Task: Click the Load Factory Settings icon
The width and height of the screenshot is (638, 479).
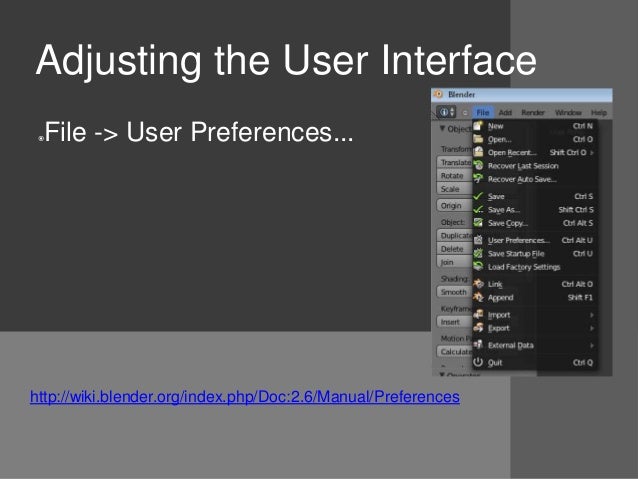Action: [x=478, y=267]
